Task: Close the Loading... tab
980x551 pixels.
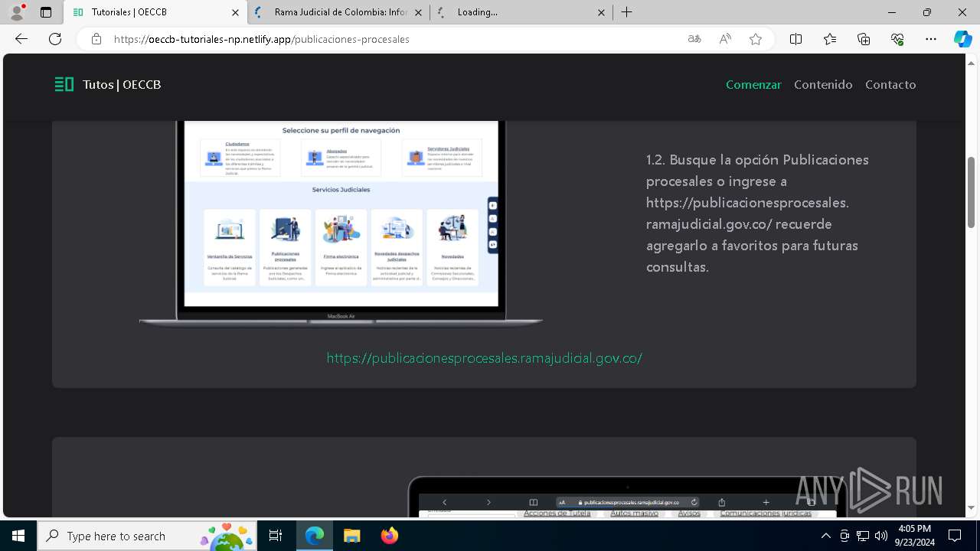Action: 601,12
